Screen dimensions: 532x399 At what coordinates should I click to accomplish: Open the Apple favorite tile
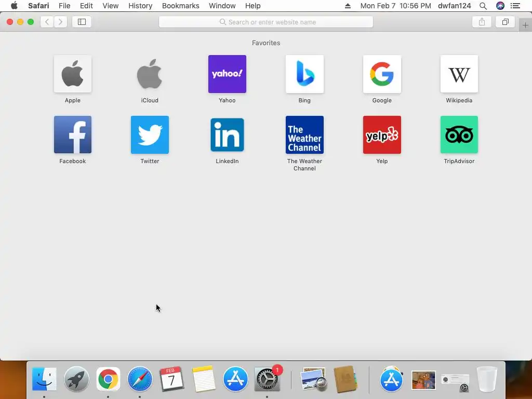[x=73, y=74]
